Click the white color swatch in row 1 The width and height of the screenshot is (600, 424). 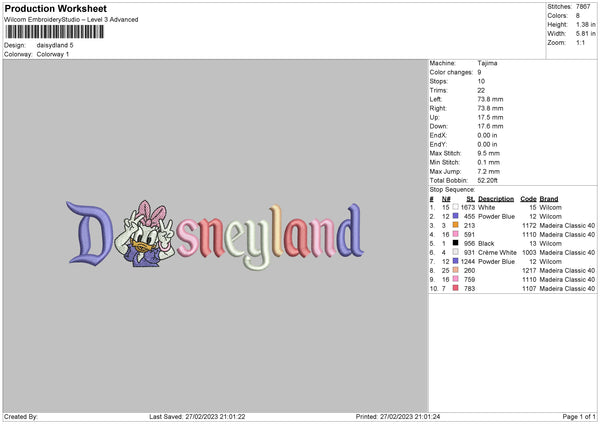(455, 207)
